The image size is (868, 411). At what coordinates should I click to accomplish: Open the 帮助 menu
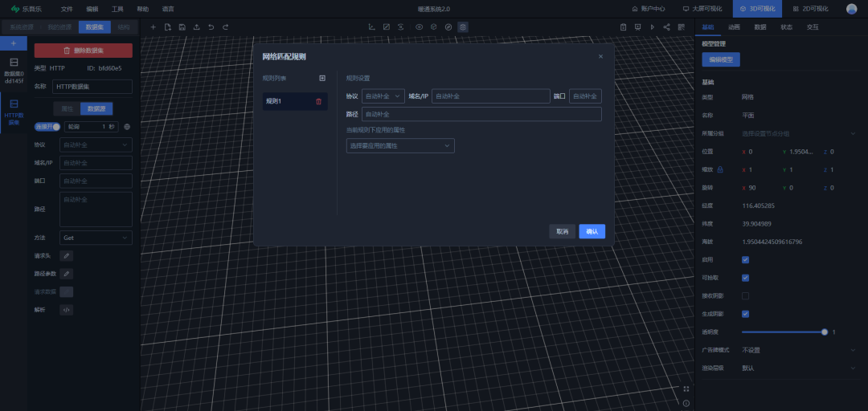click(x=143, y=9)
